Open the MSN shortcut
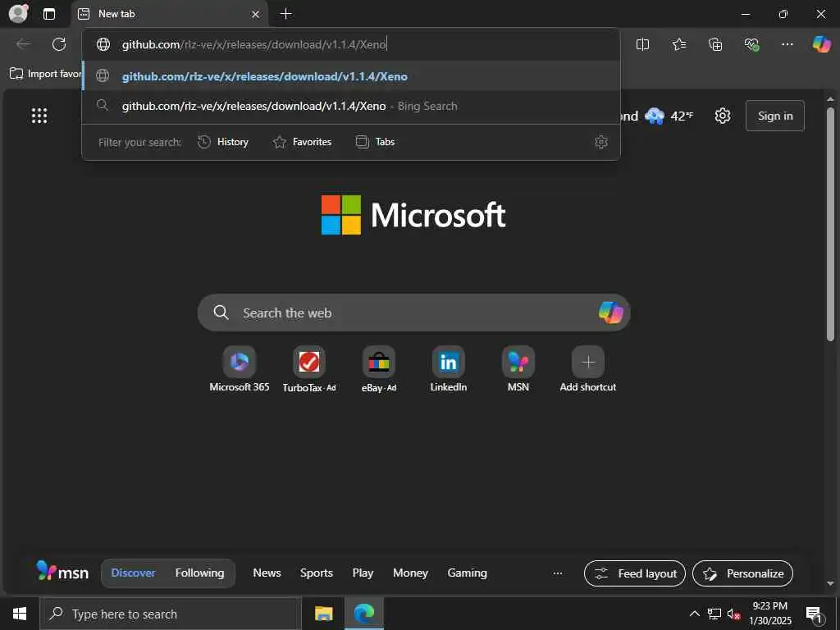 click(518, 370)
